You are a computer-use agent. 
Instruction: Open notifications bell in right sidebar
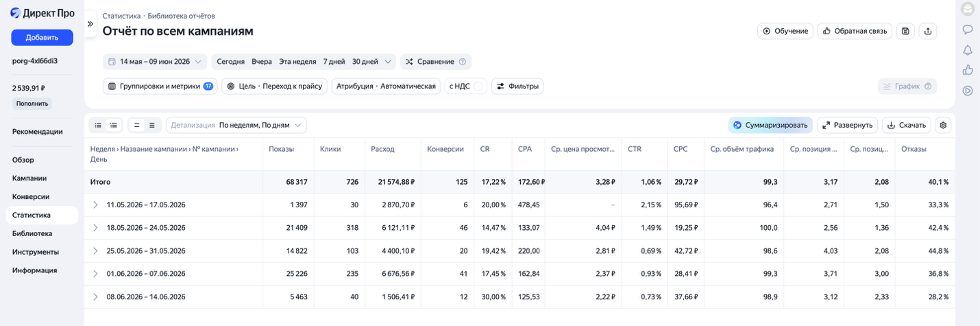tap(968, 50)
